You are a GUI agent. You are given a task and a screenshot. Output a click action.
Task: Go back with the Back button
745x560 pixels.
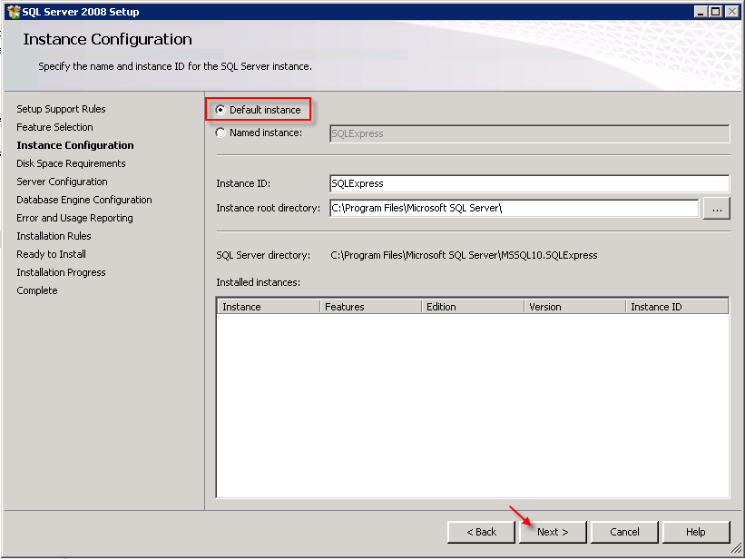click(x=481, y=532)
